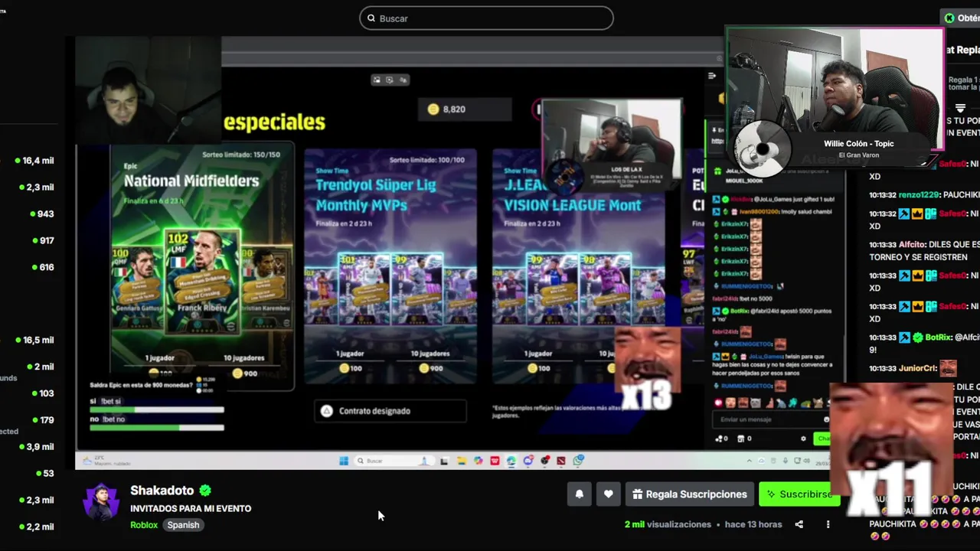Click the 'Enviar un mensaje' chat input
This screenshot has height=551, width=980.
(769, 419)
